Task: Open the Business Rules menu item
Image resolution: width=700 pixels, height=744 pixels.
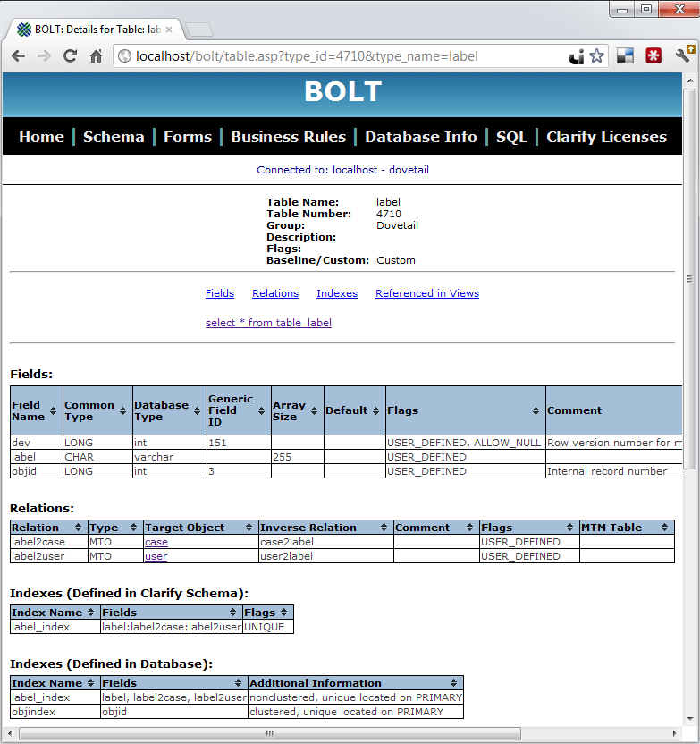Action: [x=289, y=137]
